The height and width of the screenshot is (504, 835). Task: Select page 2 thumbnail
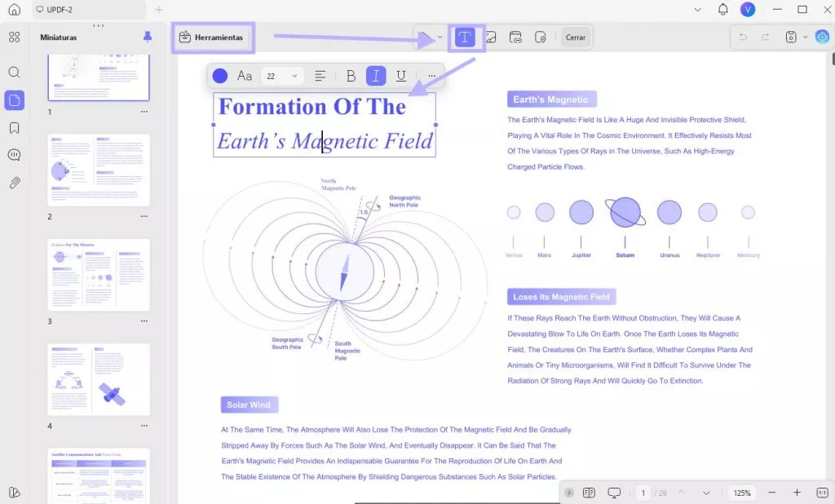click(x=99, y=170)
